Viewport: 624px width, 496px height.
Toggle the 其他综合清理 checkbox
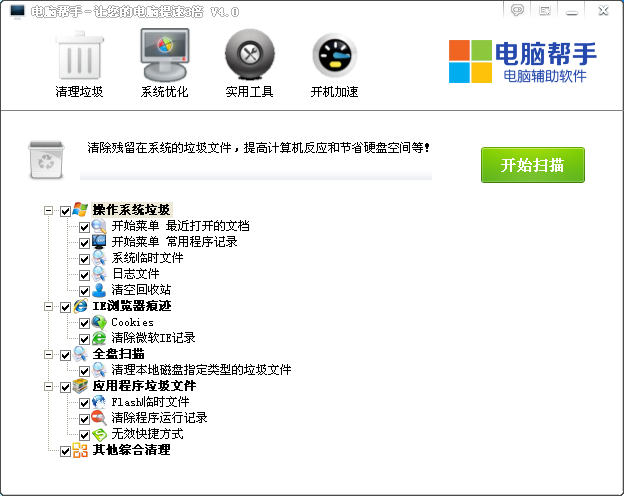pyautogui.click(x=66, y=451)
